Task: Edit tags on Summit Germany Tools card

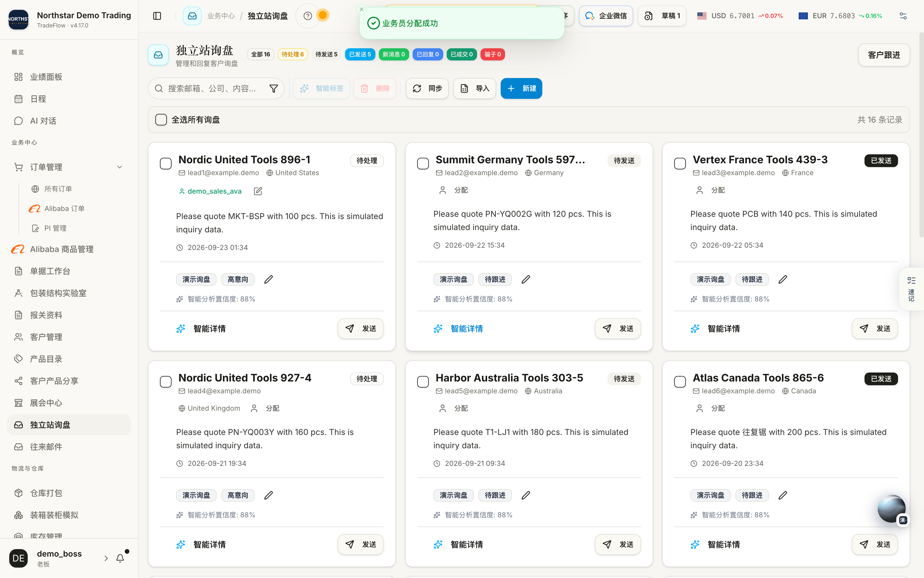Action: [x=526, y=279]
